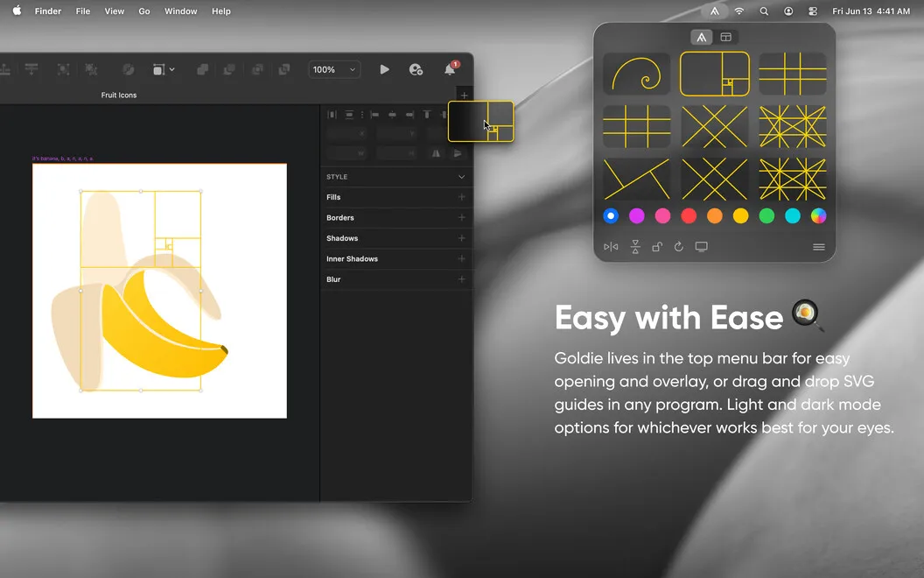Select the blue guide color
Viewport: 924px width, 578px height.
[x=611, y=215]
